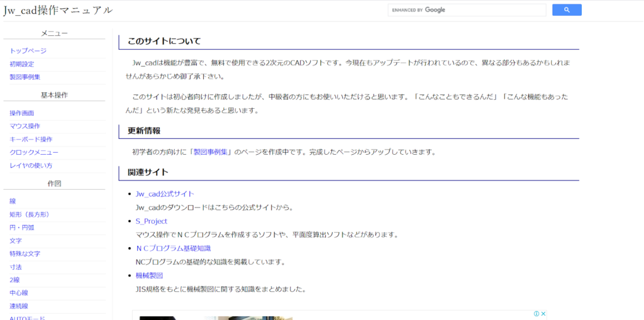Image resolution: width=644 pixels, height=320 pixels.
Task: Click text Jw_cadのダウンロードはこちらの公式サイトから。
Action: coord(214,207)
